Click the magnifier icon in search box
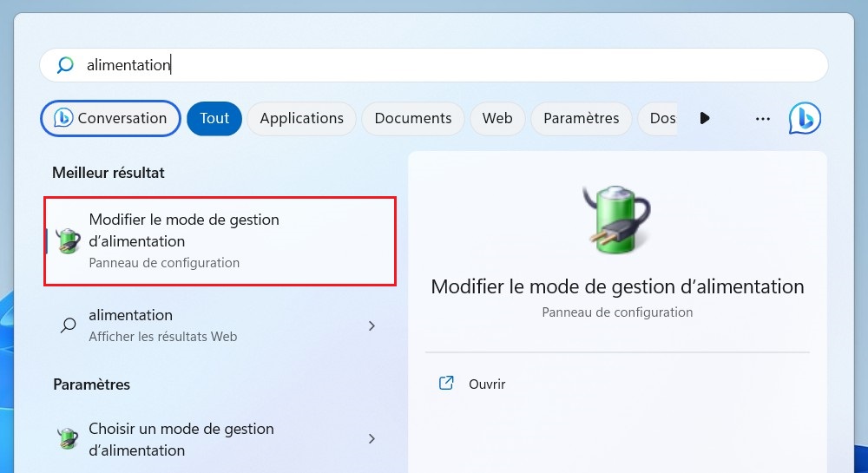The height and width of the screenshot is (473, 868). 65,65
